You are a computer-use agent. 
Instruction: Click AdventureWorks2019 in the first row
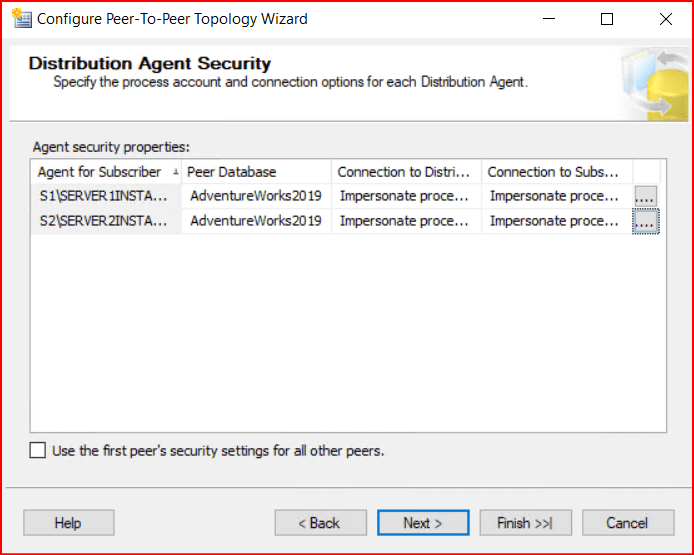click(256, 196)
